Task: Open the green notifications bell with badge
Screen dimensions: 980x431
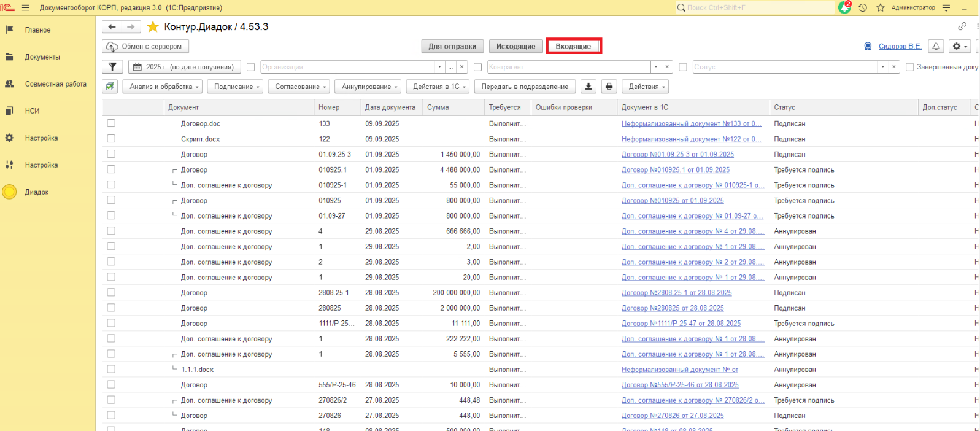Action: pyautogui.click(x=844, y=7)
